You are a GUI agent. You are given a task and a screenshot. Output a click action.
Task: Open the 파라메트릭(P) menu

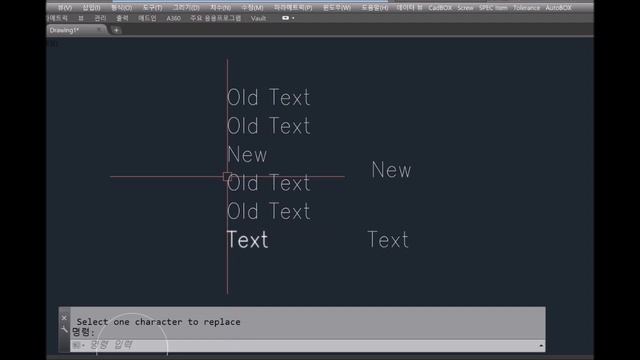click(293, 8)
